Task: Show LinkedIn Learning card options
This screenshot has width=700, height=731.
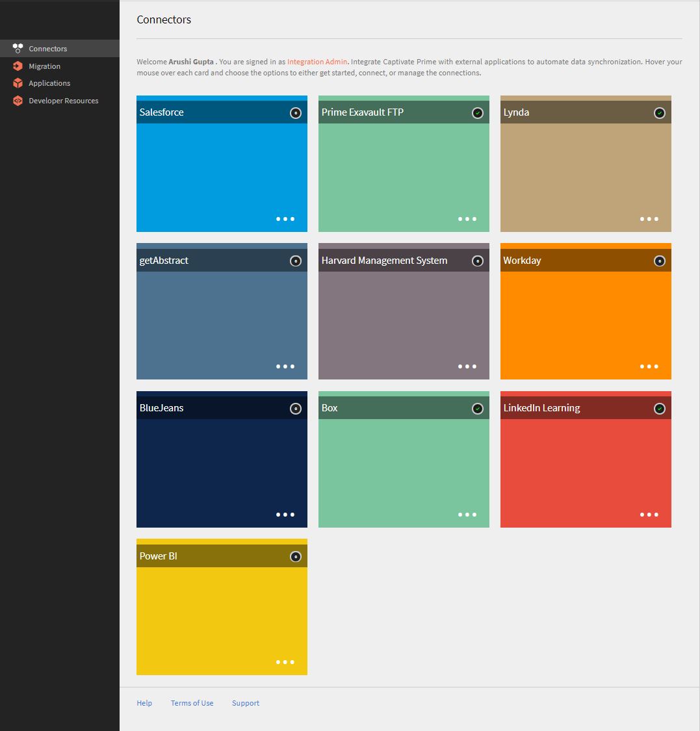Action: [x=649, y=515]
